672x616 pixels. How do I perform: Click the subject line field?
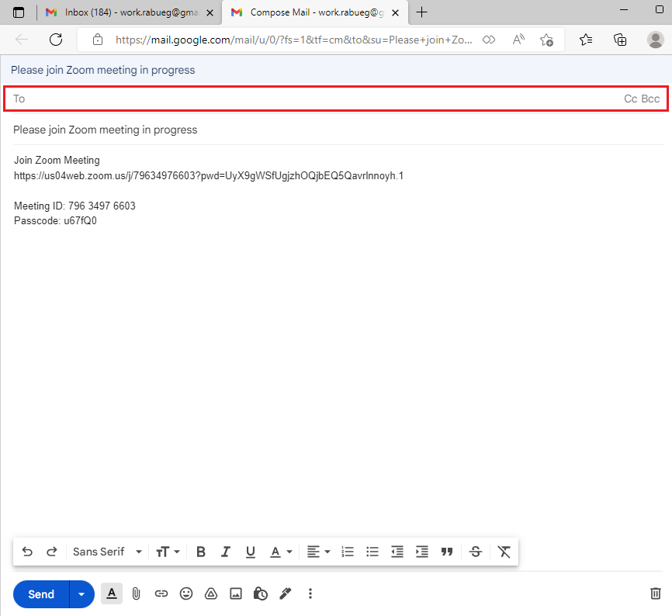(338, 130)
